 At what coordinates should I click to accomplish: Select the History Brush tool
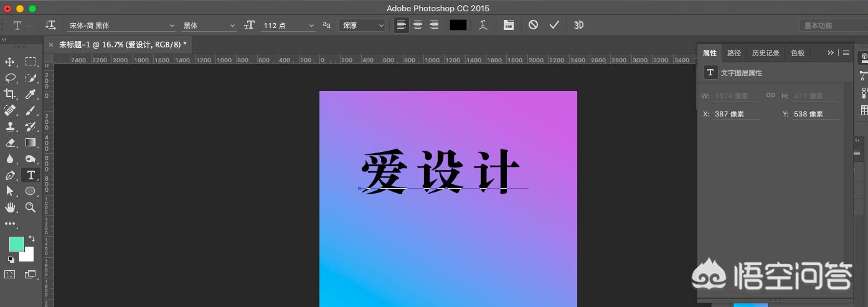[31, 126]
